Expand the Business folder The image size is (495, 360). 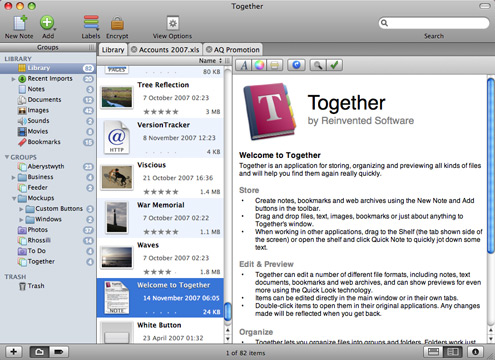coord(13,177)
